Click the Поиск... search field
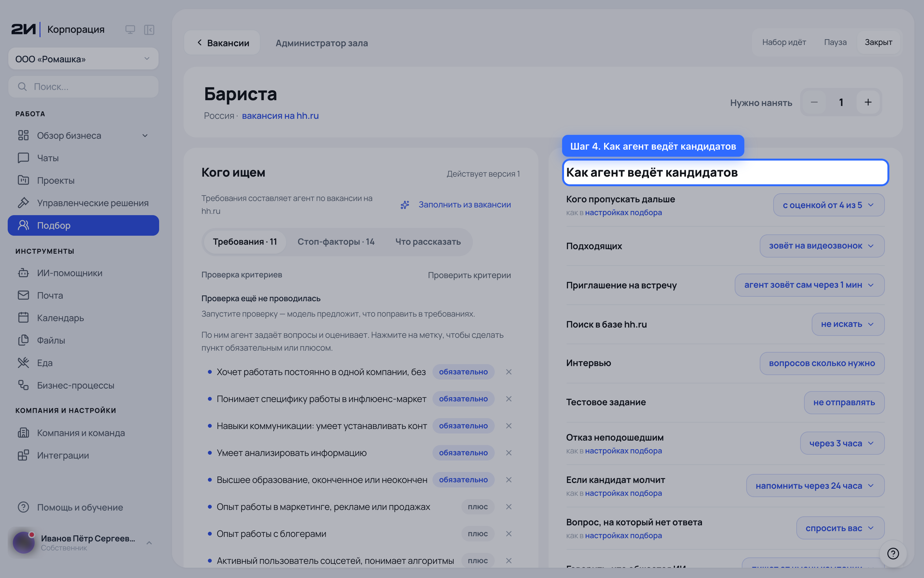Viewport: 924px width, 578px height. tap(83, 87)
